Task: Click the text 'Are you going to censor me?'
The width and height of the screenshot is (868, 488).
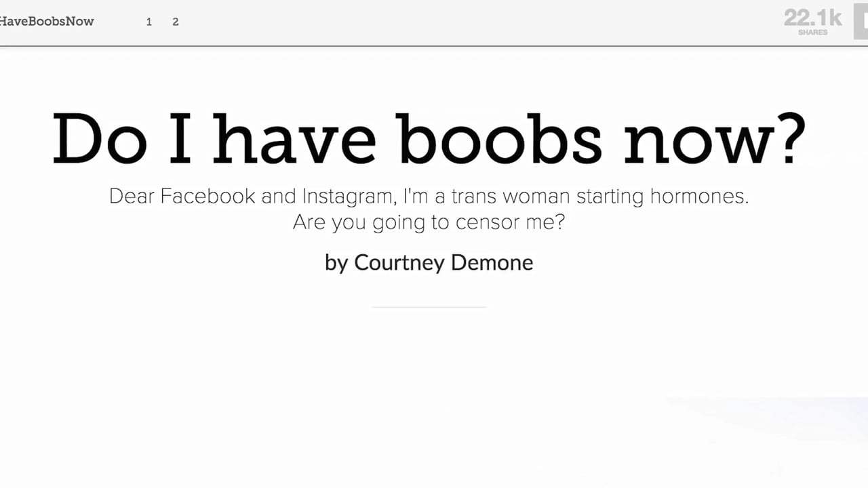Action: coord(429,222)
